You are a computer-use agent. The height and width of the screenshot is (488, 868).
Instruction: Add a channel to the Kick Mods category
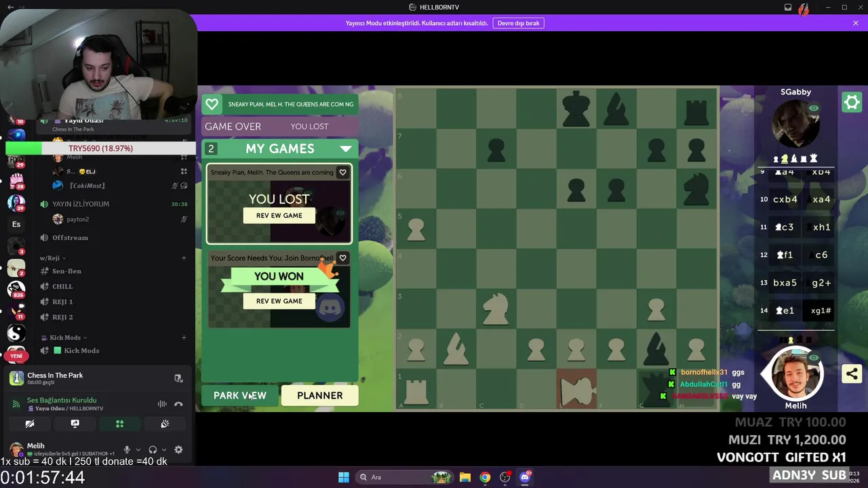click(x=184, y=338)
